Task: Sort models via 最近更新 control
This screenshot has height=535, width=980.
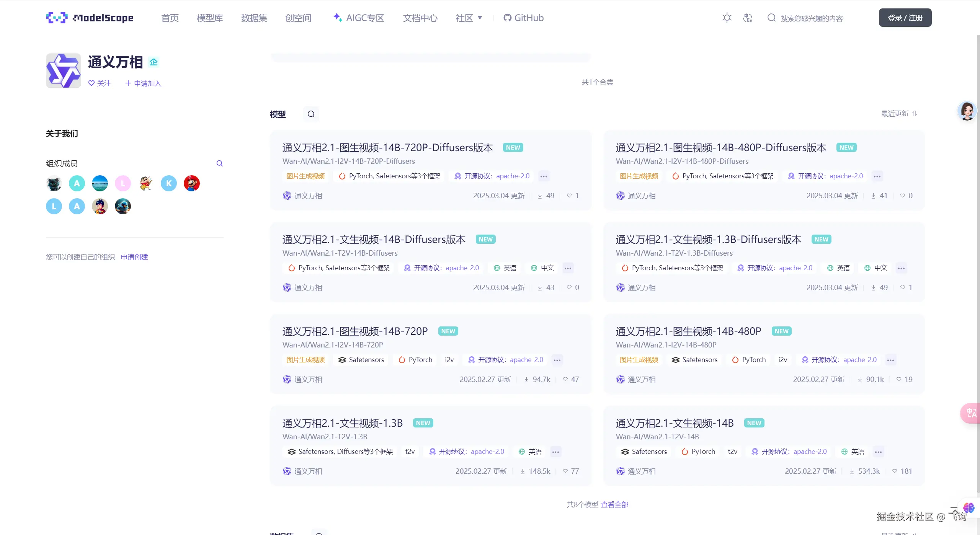Action: 899,114
